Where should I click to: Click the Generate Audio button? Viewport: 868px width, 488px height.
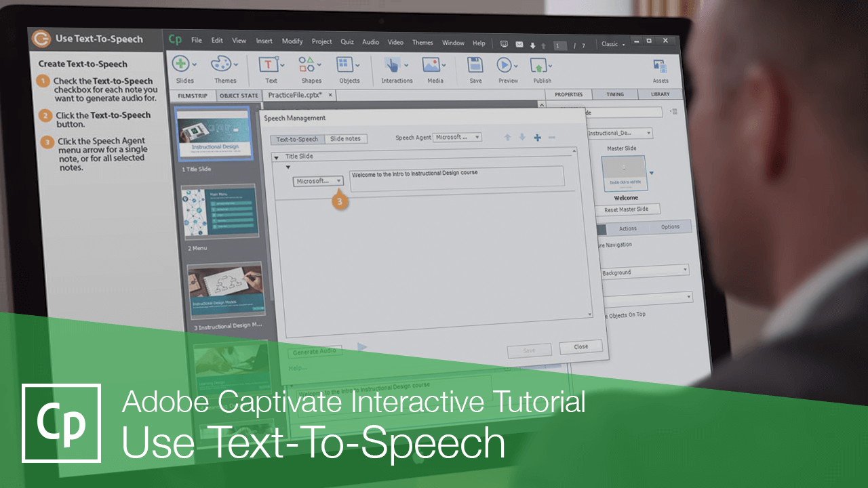pyautogui.click(x=315, y=351)
